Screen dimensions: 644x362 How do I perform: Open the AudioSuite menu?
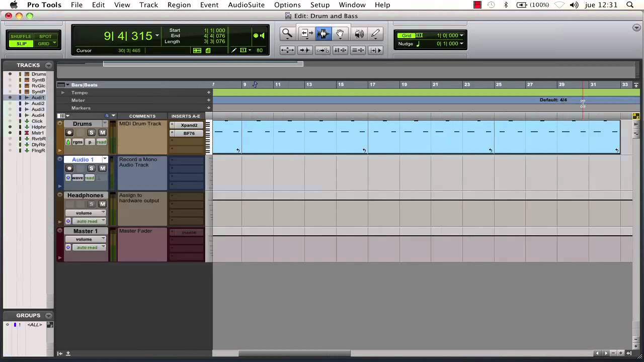pos(247,5)
